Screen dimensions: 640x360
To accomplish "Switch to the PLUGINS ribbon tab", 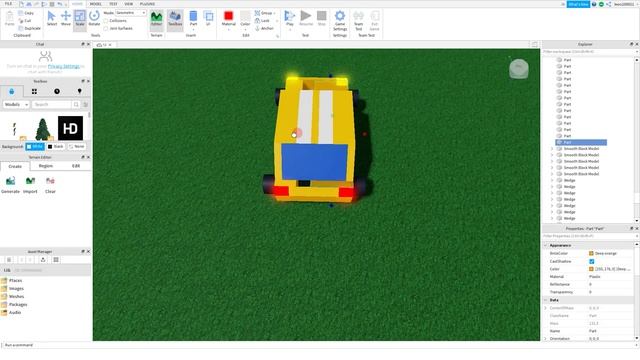I will 147,4.
